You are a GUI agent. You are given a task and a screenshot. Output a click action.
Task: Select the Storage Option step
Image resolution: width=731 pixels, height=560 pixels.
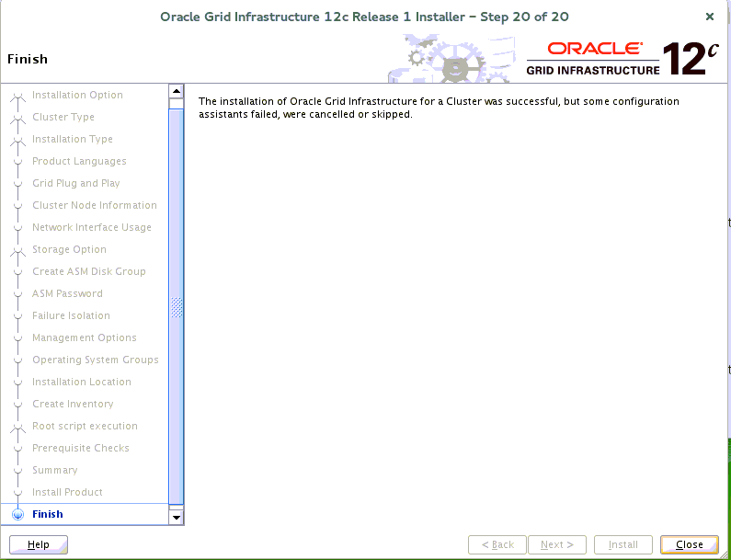click(x=69, y=249)
